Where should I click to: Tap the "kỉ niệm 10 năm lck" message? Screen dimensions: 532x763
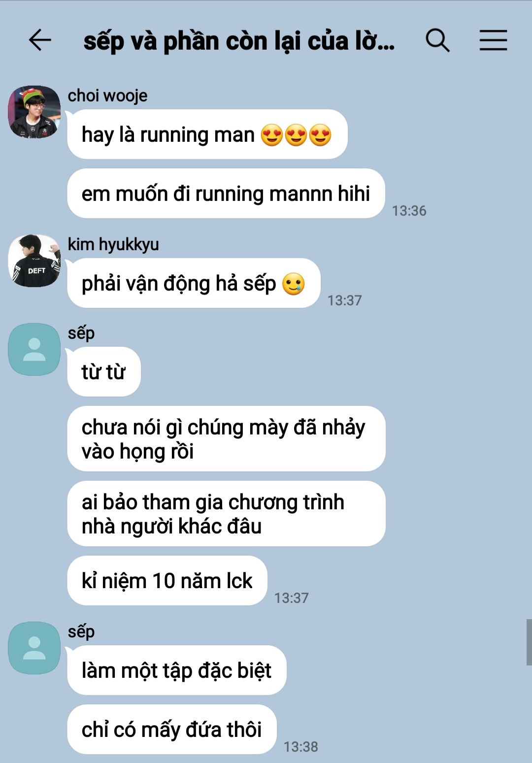point(167,580)
